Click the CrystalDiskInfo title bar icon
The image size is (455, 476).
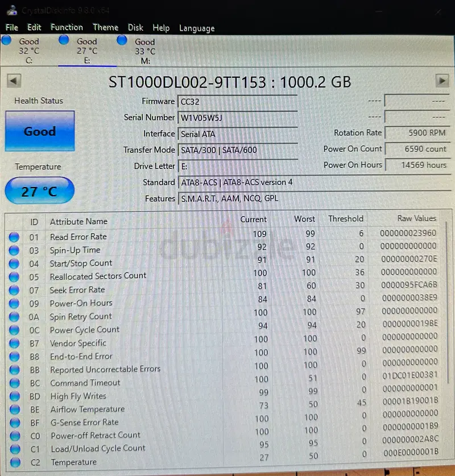coord(12,10)
